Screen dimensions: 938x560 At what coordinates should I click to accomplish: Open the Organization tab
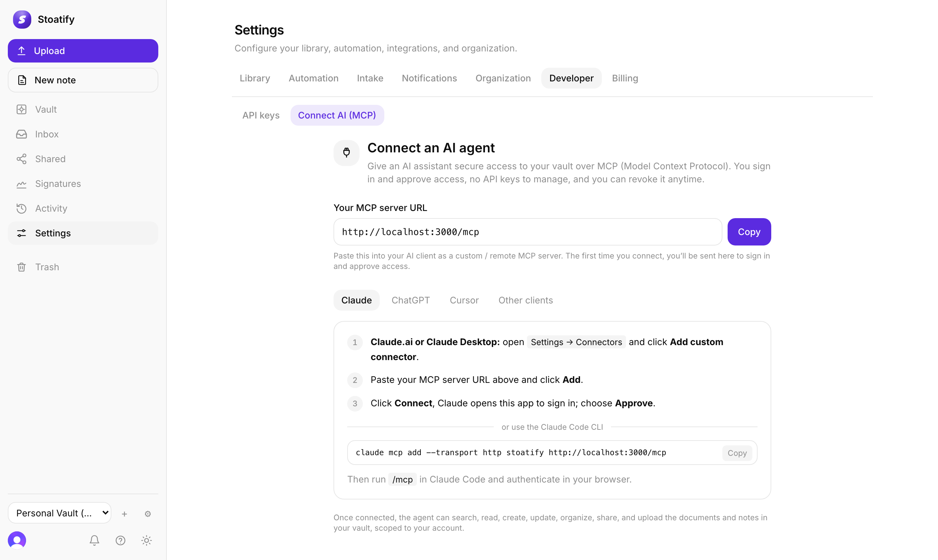pos(503,78)
